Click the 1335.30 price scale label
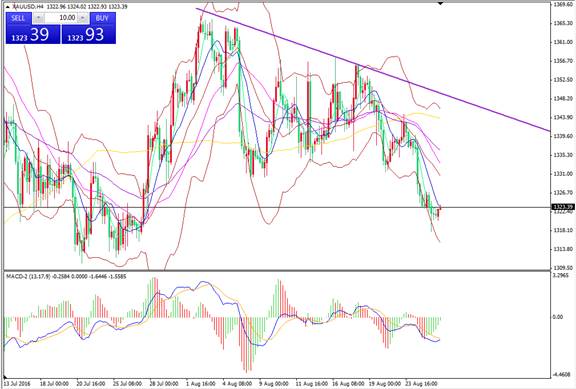Image resolution: width=576 pixels, height=389 pixels. click(563, 155)
